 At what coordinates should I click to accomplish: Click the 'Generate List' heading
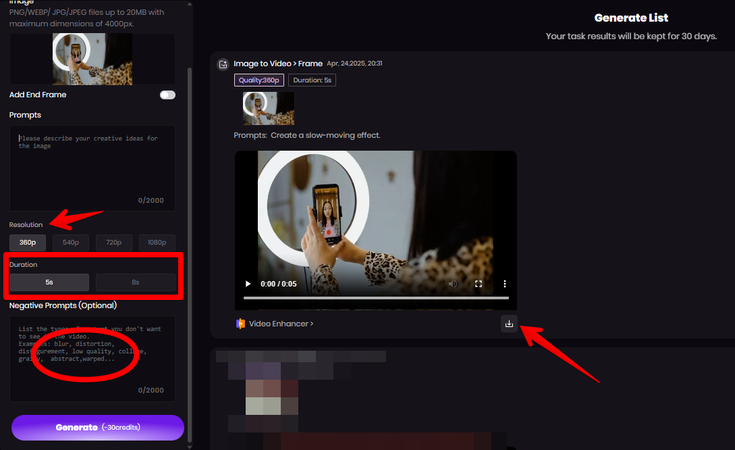pyautogui.click(x=631, y=18)
